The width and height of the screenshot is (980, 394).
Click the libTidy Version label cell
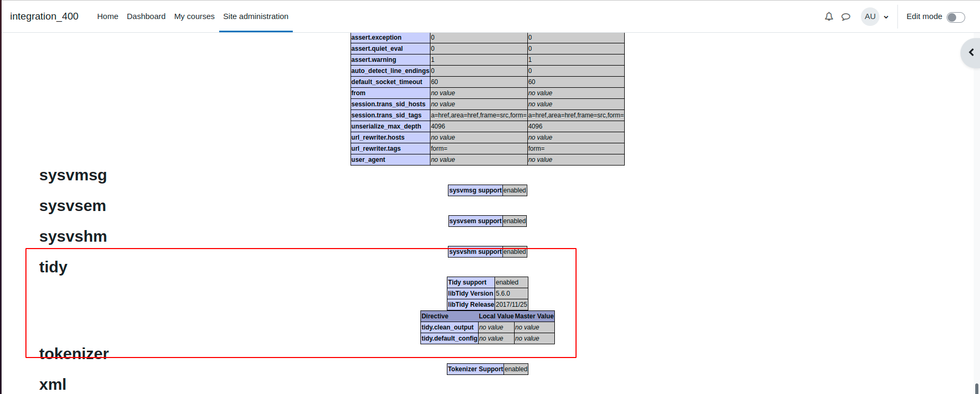[471, 294]
